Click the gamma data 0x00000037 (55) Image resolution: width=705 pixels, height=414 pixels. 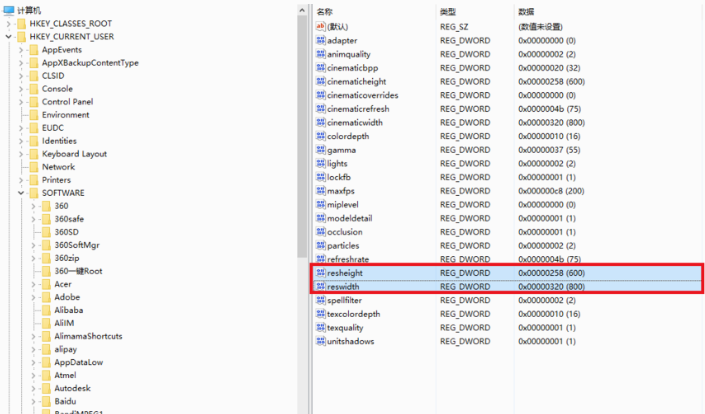(x=549, y=150)
